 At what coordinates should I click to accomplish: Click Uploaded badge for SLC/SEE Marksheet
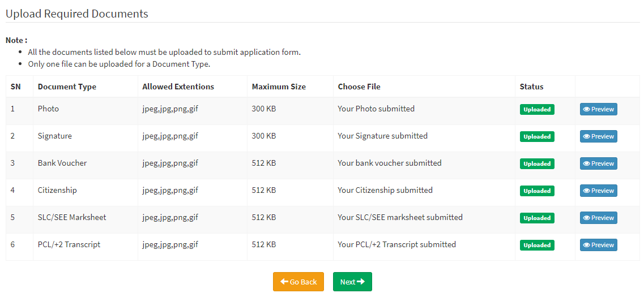(537, 218)
